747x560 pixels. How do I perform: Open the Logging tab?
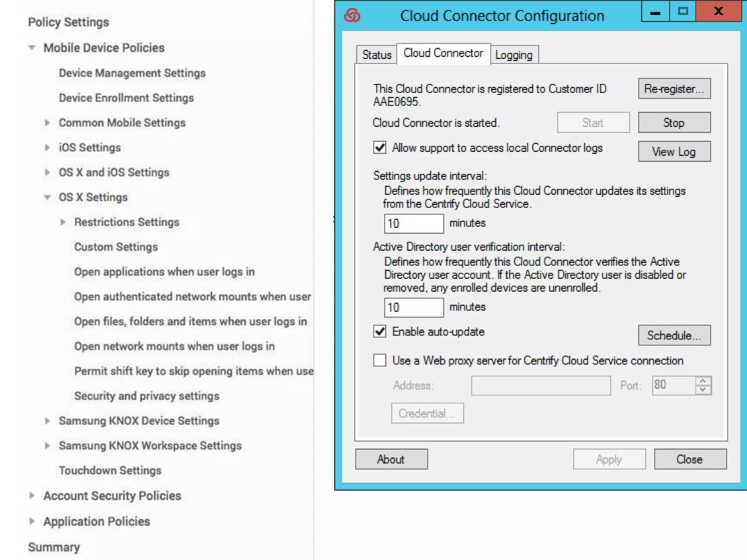pyautogui.click(x=514, y=55)
